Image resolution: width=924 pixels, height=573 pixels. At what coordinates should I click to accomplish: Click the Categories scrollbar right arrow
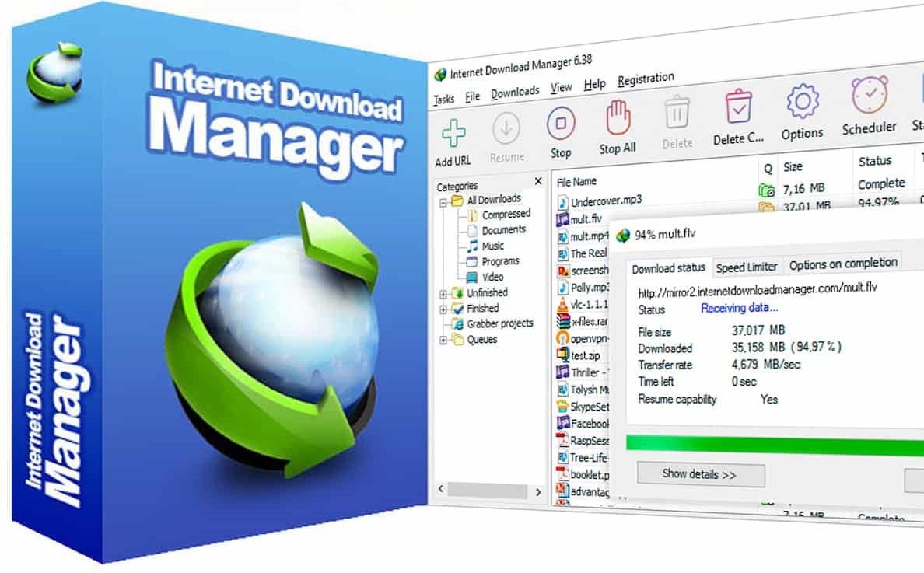click(538, 491)
